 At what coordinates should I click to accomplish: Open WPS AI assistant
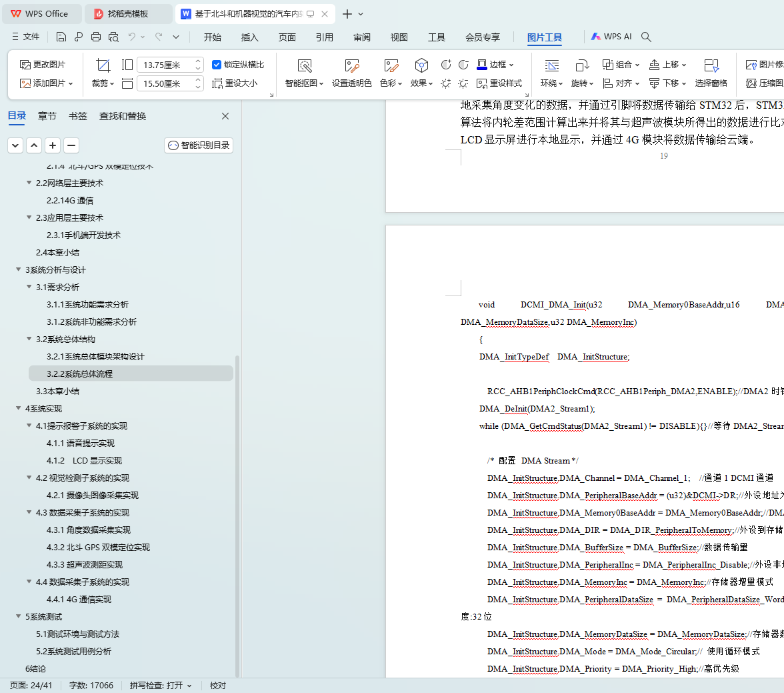tap(611, 37)
